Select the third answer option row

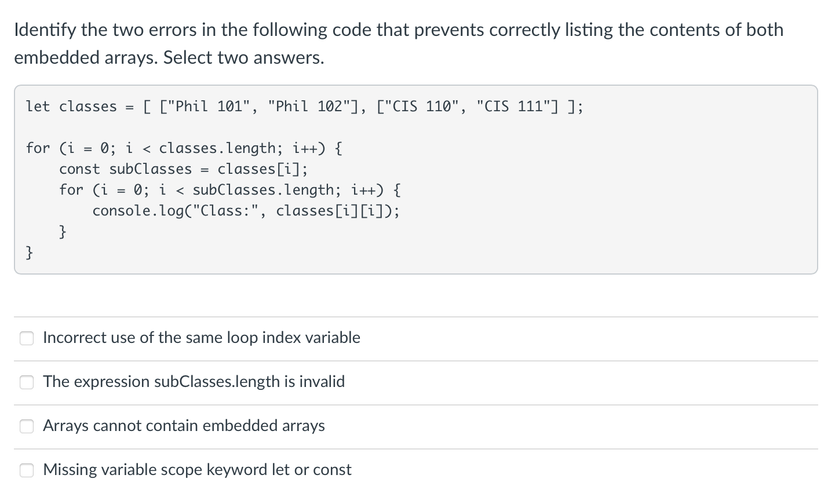(184, 426)
